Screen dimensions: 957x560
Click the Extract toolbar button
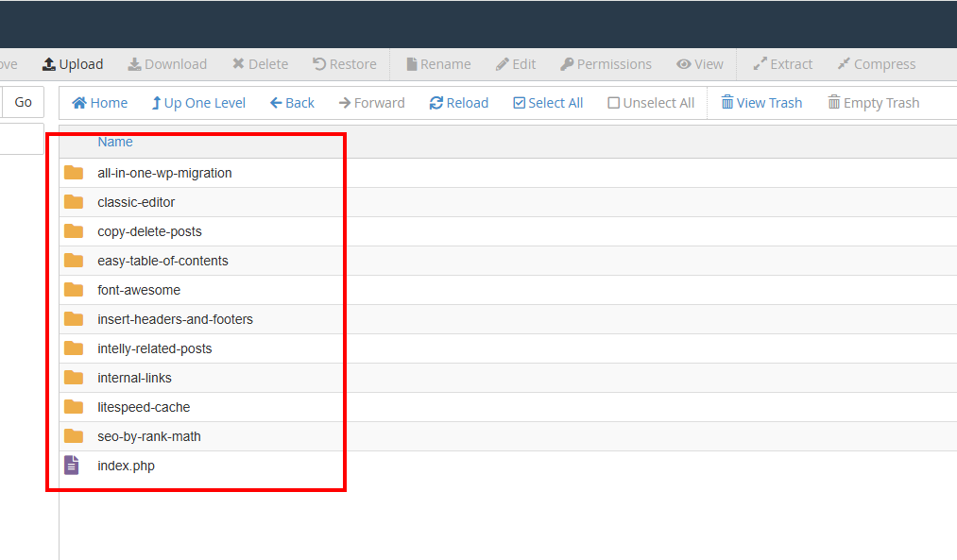[x=783, y=64]
